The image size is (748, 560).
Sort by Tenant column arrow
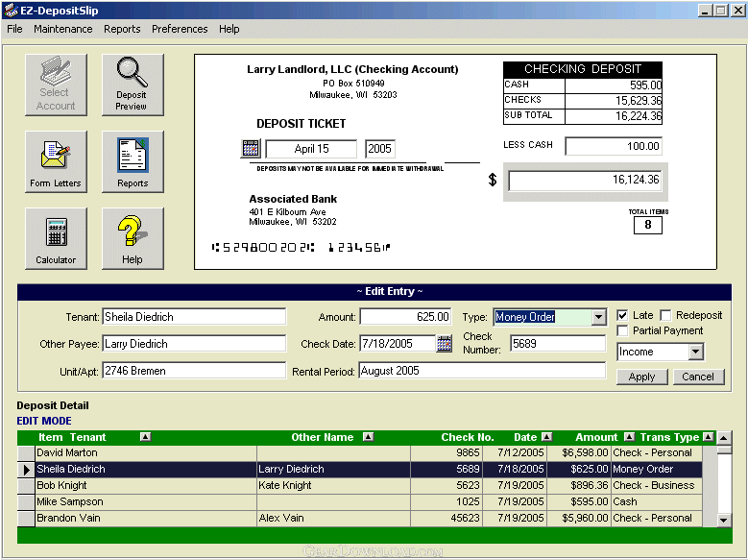click(x=146, y=437)
